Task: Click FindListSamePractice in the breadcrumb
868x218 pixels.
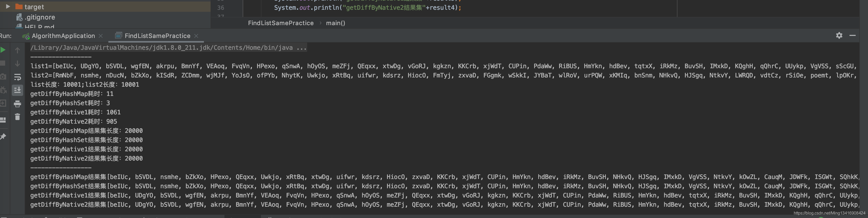Action: pos(281,23)
